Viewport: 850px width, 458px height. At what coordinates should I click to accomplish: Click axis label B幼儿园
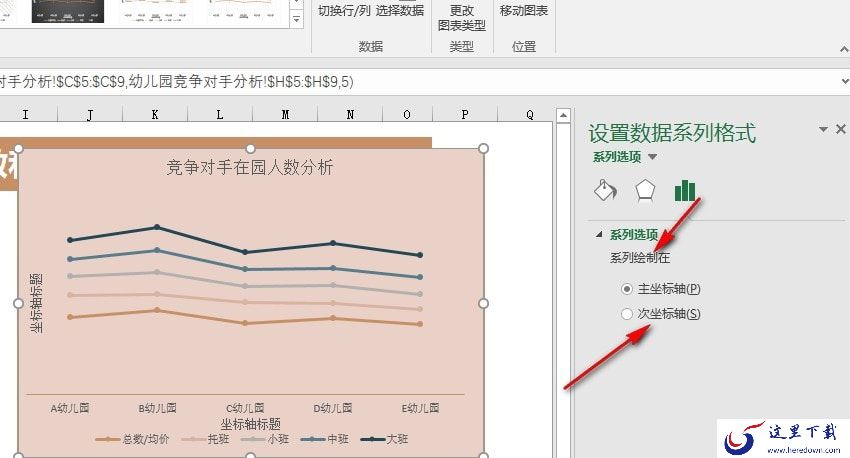pyautogui.click(x=158, y=408)
